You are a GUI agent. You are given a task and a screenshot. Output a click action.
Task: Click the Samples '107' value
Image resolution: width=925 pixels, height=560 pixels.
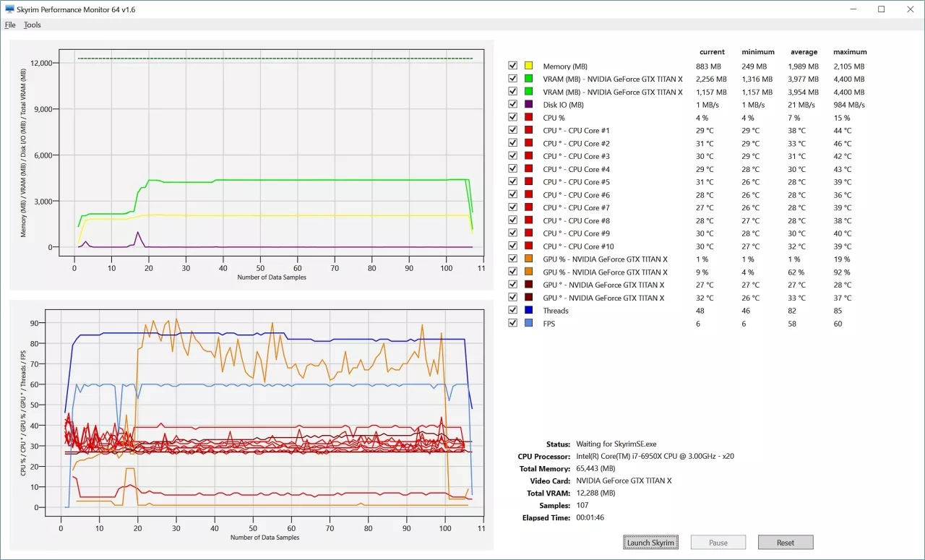click(x=582, y=506)
